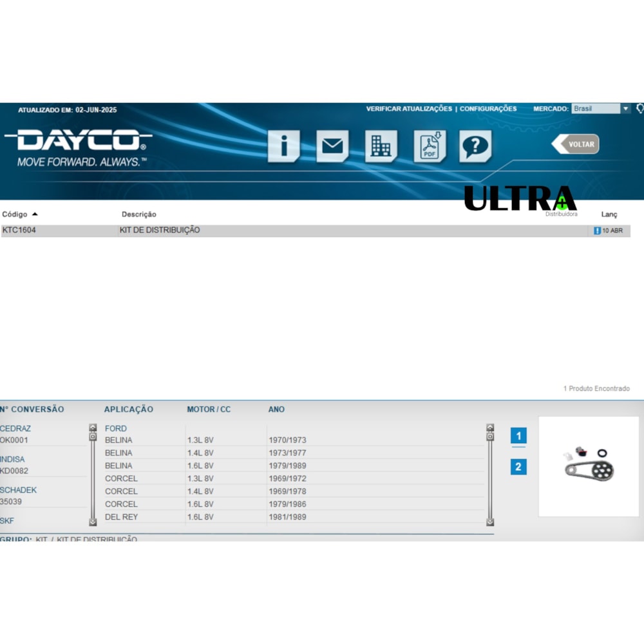Screen dimensions: 644x644
Task: Sort by Código column arrow
Action: pyautogui.click(x=35, y=214)
